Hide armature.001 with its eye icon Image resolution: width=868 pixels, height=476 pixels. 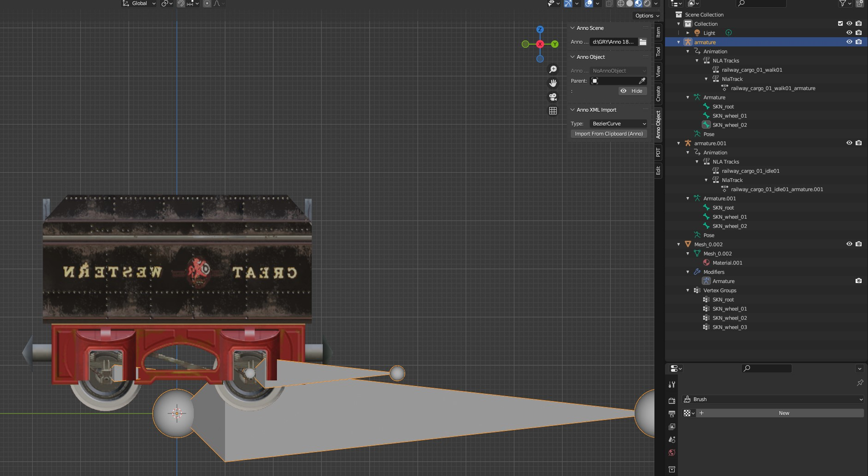pos(849,143)
